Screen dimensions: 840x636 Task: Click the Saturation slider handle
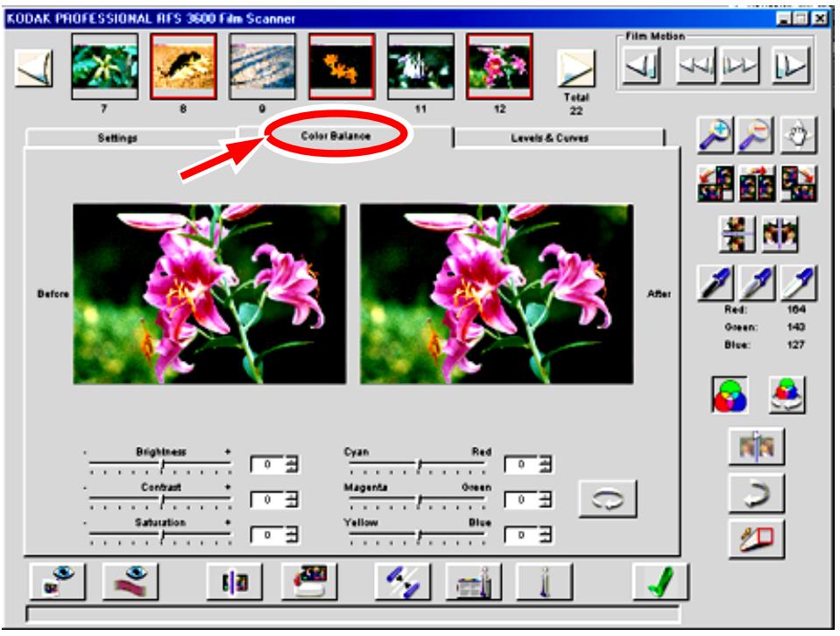162,536
